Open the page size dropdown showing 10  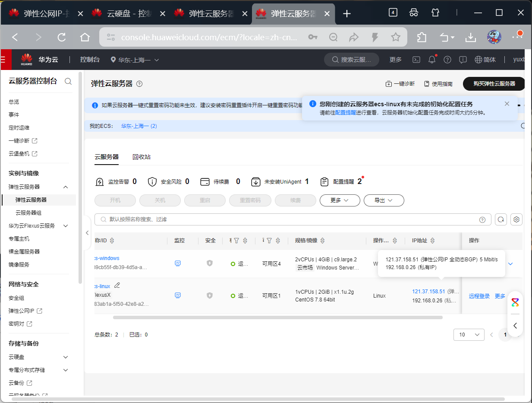pyautogui.click(x=469, y=335)
